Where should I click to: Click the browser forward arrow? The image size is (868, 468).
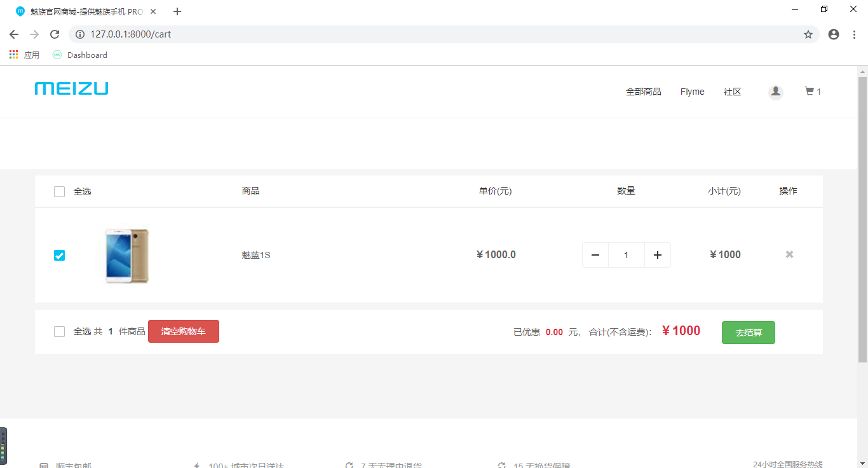[x=34, y=34]
